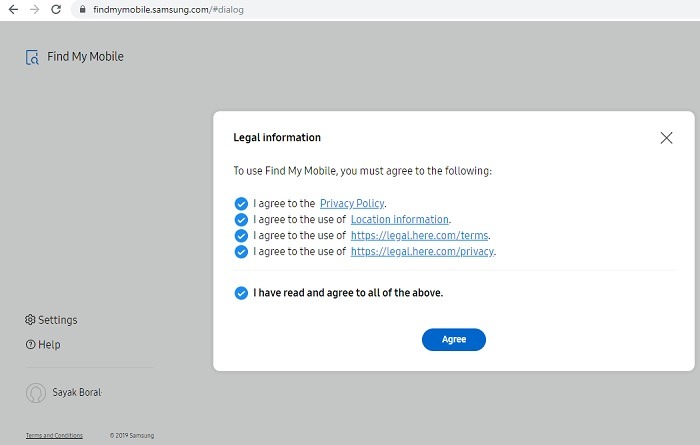This screenshot has width=700, height=445.
Task: Click the Help question mark icon
Action: tap(30, 345)
